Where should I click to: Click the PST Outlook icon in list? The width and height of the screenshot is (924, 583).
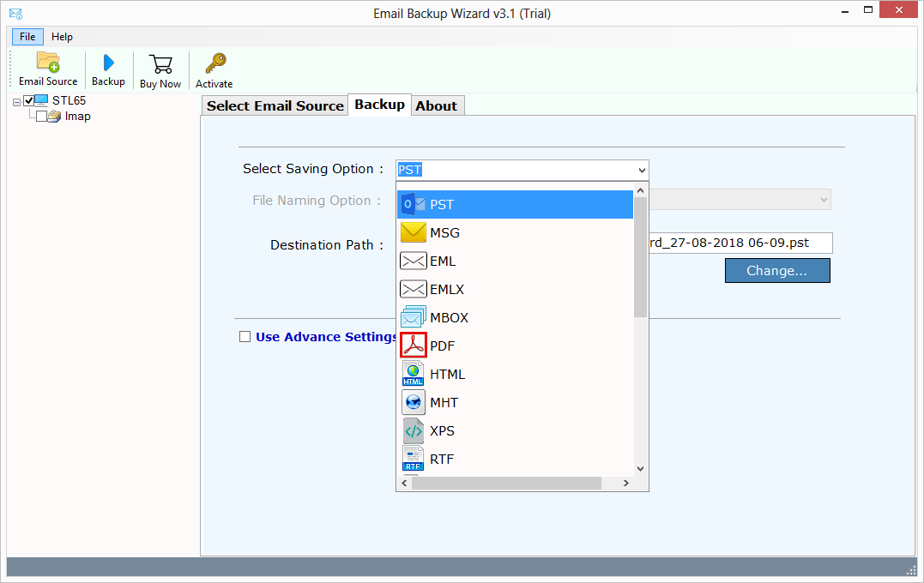point(413,204)
